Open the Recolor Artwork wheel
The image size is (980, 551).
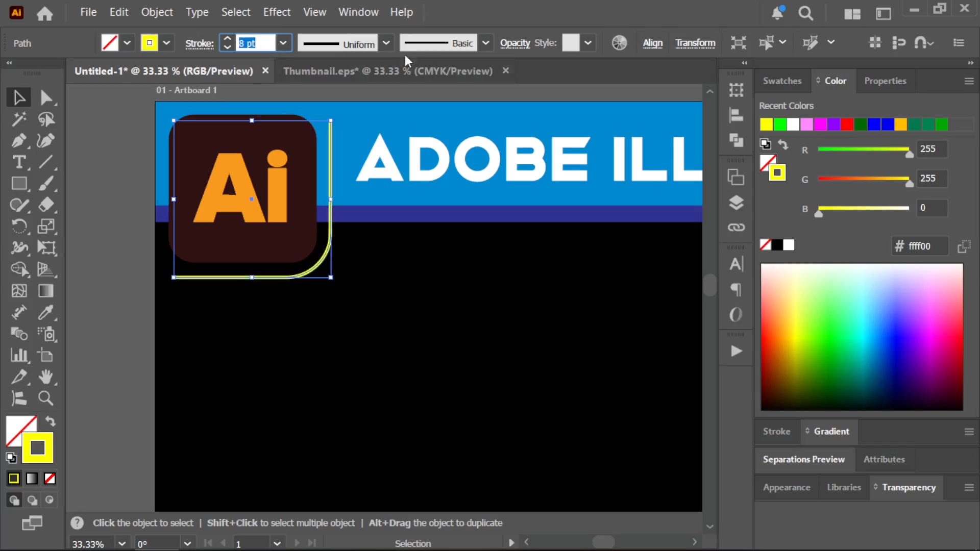[x=619, y=43]
